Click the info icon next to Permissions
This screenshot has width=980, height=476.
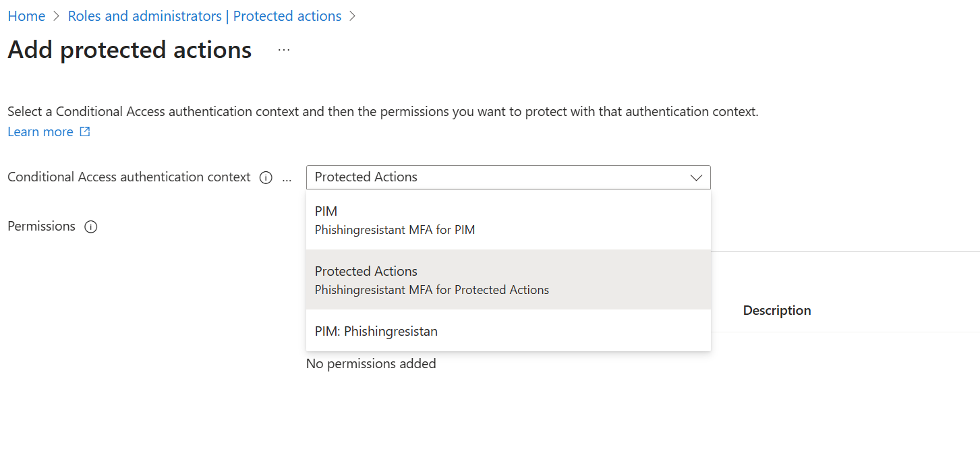(x=91, y=227)
